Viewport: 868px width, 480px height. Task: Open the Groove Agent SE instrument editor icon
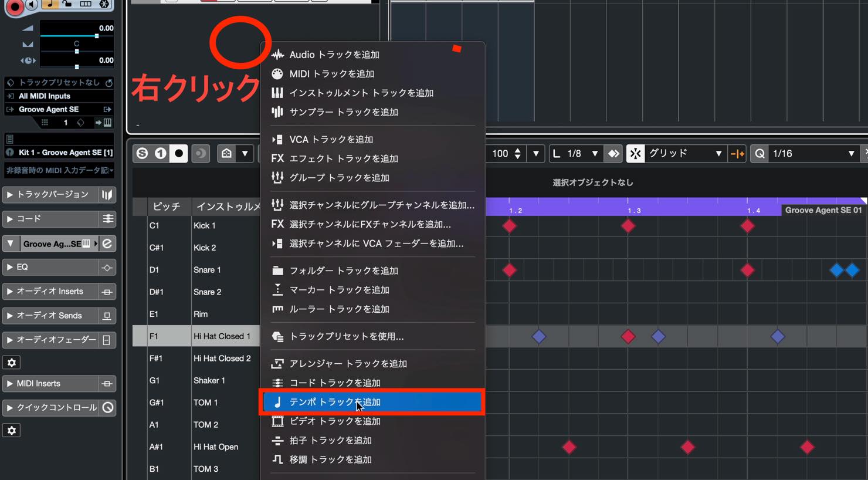(x=107, y=244)
